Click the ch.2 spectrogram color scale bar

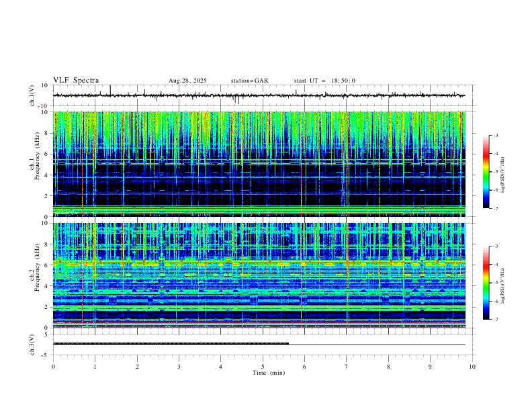[486, 283]
